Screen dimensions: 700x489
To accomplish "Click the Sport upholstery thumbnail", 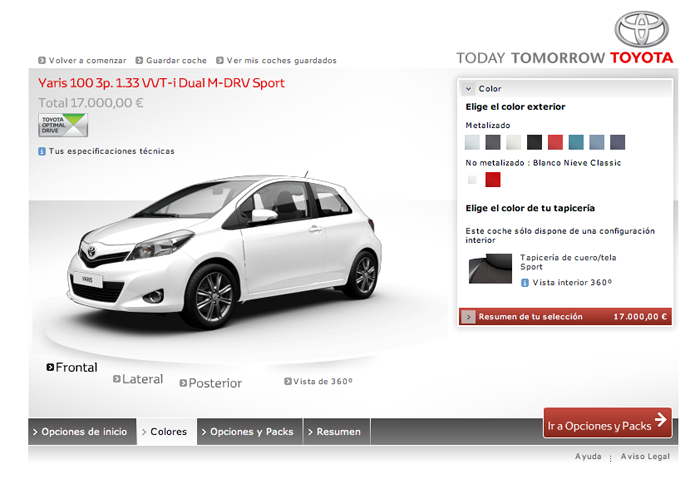I will 490,269.
